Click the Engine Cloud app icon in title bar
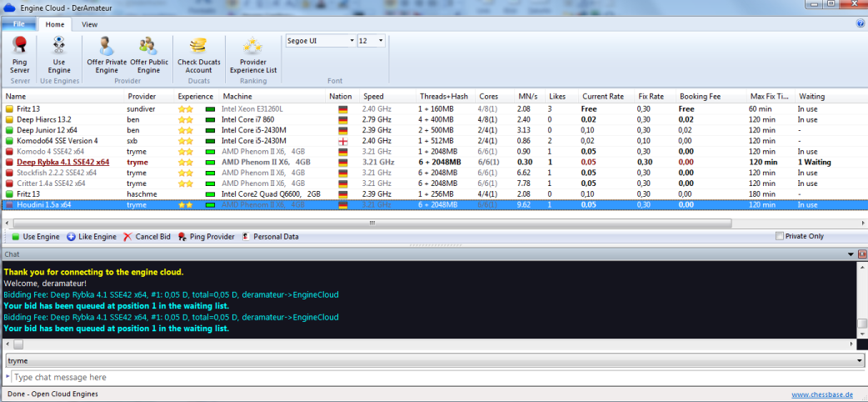This screenshot has height=402, width=868. coord(9,8)
